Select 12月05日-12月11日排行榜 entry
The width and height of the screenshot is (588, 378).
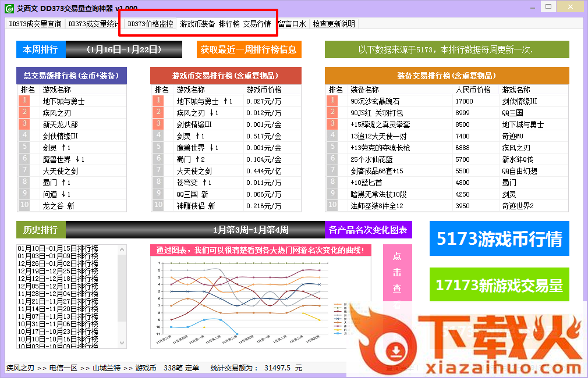pyautogui.click(x=58, y=286)
